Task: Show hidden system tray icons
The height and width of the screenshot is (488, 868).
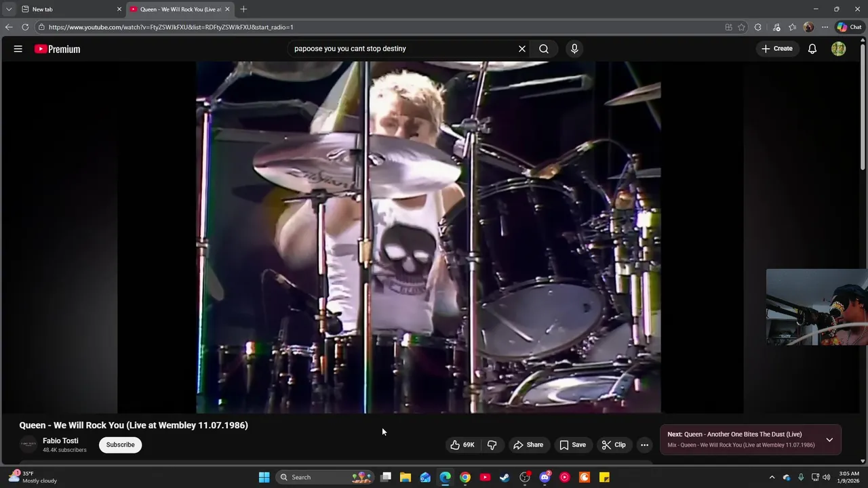Action: point(772,477)
